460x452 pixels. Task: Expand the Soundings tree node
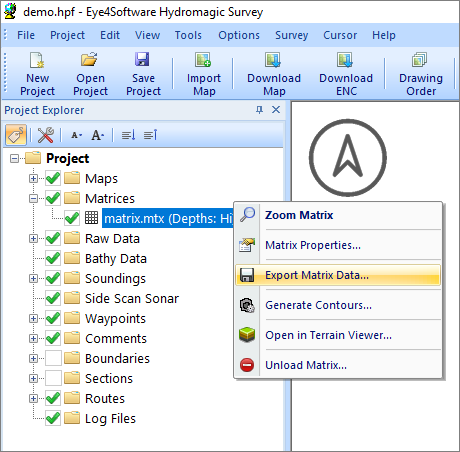pos(33,278)
